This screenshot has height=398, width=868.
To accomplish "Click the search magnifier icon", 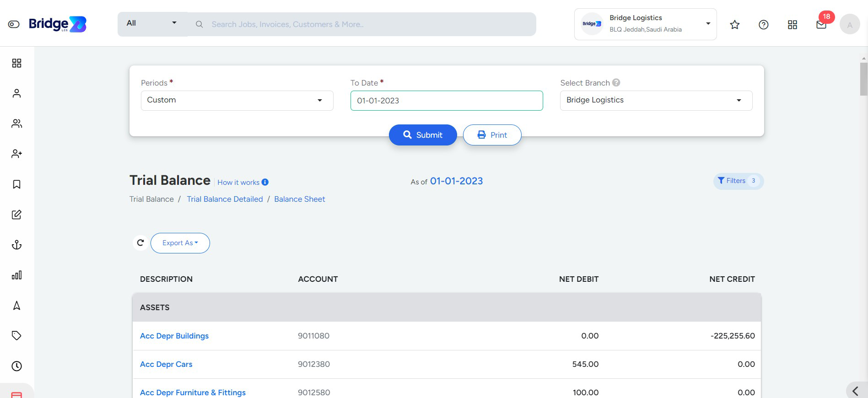I will coord(199,24).
